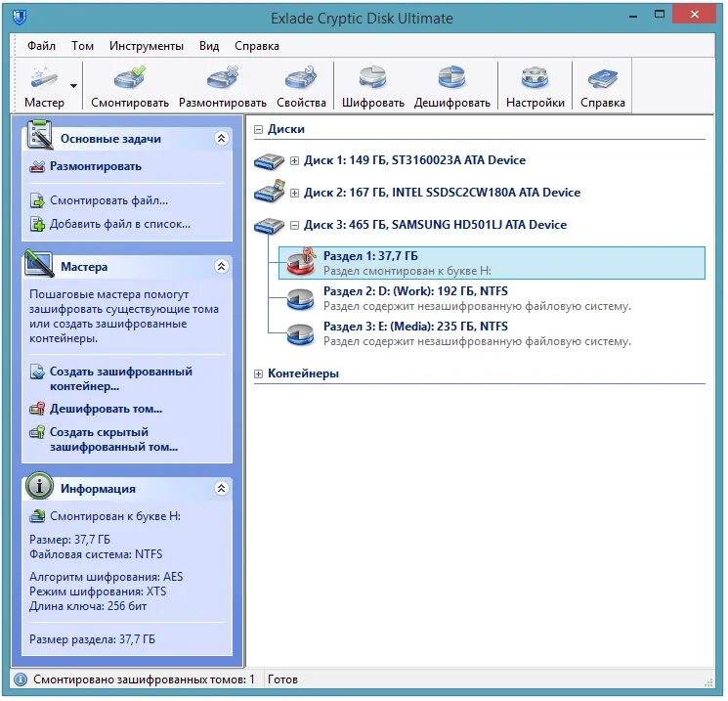Open the Файл menu
This screenshot has height=701, width=728.
41,46
